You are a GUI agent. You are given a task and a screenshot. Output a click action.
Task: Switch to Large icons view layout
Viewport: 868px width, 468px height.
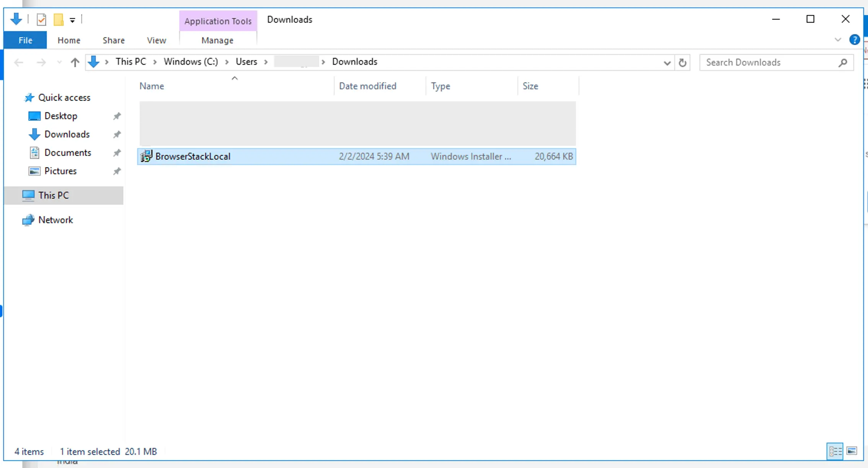click(x=852, y=451)
